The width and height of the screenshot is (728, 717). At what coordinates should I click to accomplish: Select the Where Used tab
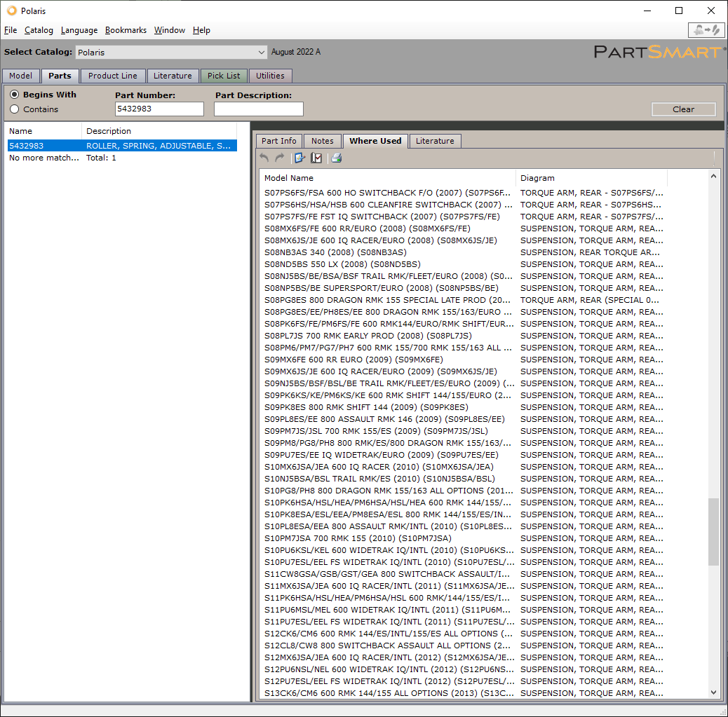375,141
